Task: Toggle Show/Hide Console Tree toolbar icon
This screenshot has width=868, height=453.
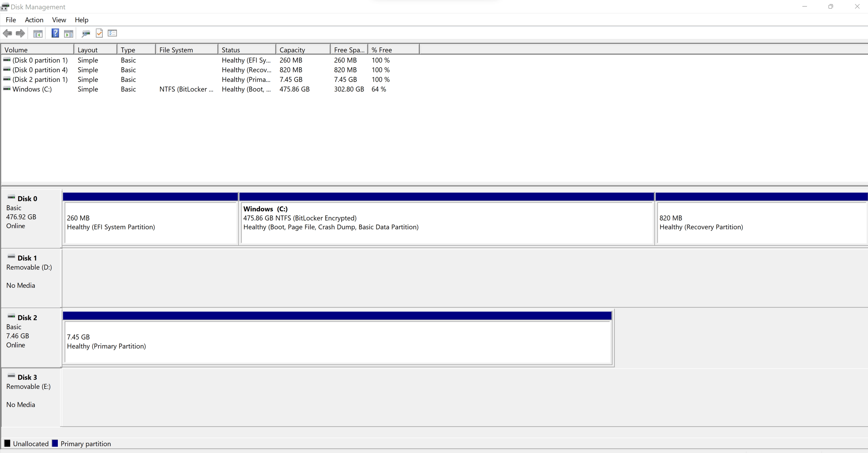Action: [x=38, y=33]
